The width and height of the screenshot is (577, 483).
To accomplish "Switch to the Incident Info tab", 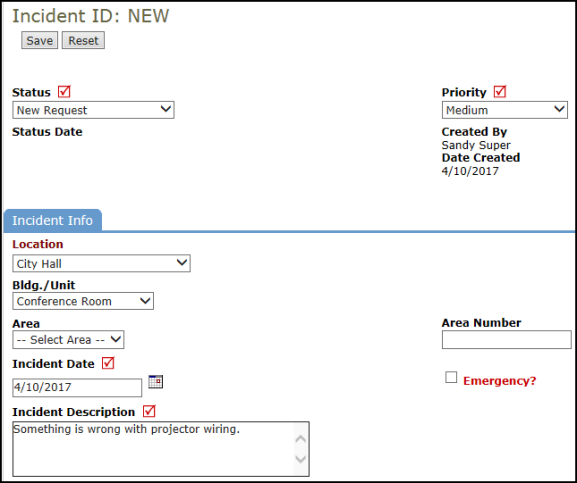I will click(x=53, y=220).
